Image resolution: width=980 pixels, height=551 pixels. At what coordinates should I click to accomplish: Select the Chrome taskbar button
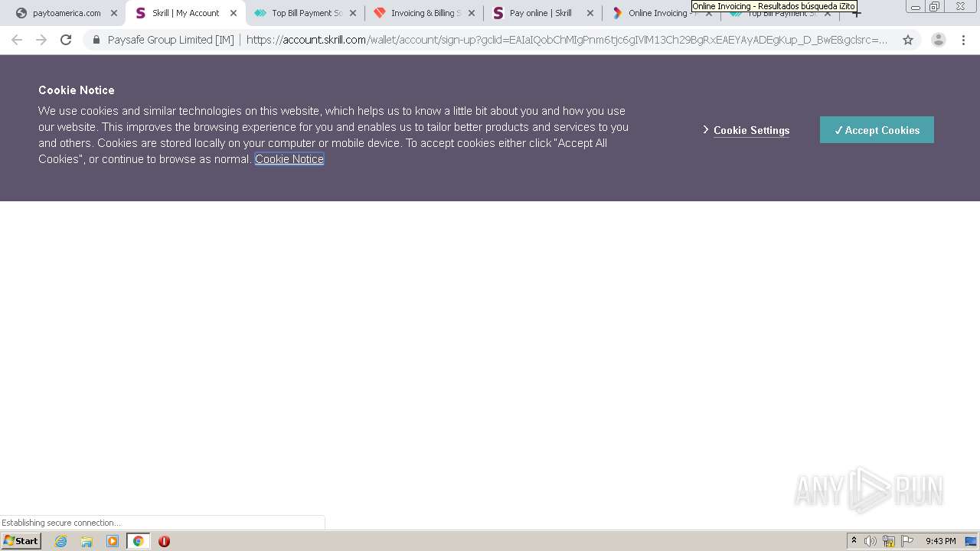[138, 541]
